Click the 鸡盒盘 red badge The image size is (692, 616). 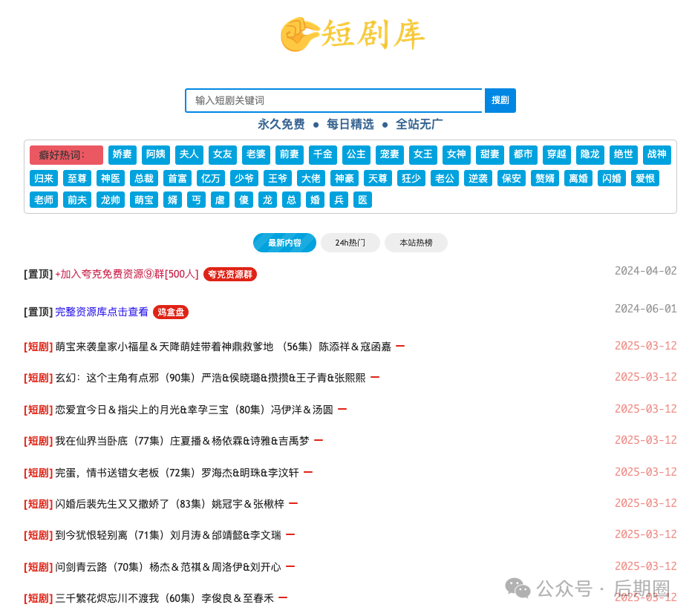click(171, 312)
